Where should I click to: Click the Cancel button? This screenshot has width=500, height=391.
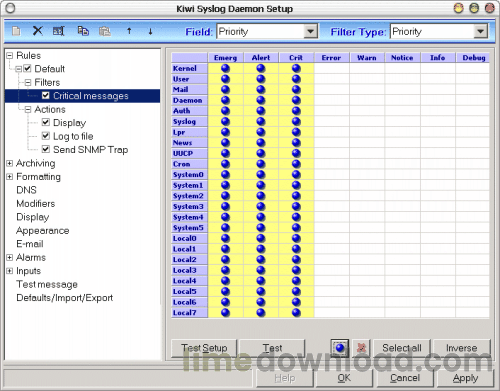tap(405, 378)
